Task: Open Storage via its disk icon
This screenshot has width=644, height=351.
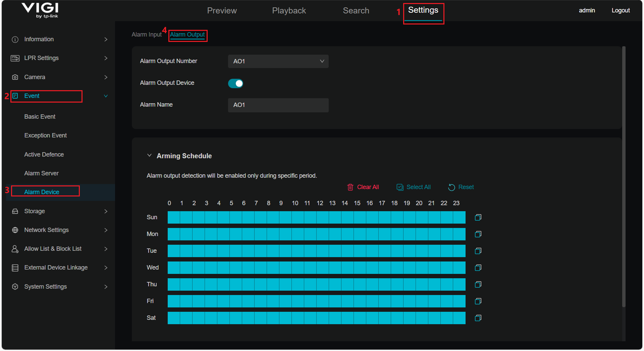Action: click(15, 211)
